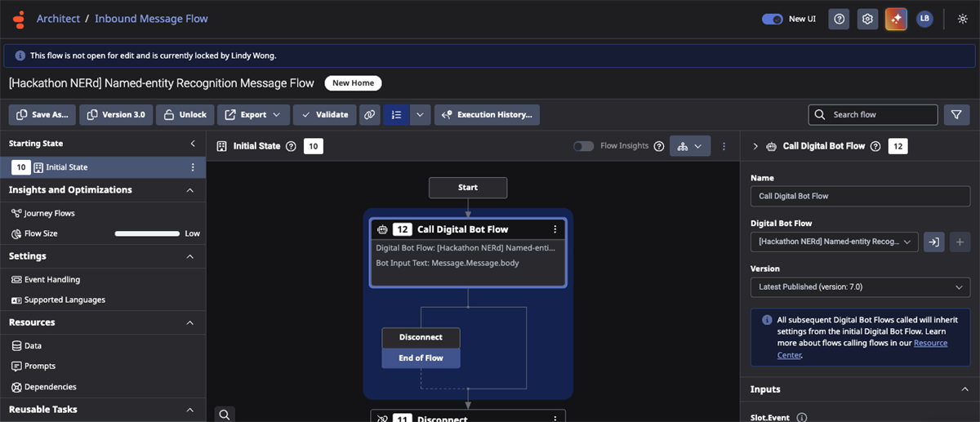Click the Initial State grid icon in canvas header
The height and width of the screenshot is (422, 980).
(221, 146)
